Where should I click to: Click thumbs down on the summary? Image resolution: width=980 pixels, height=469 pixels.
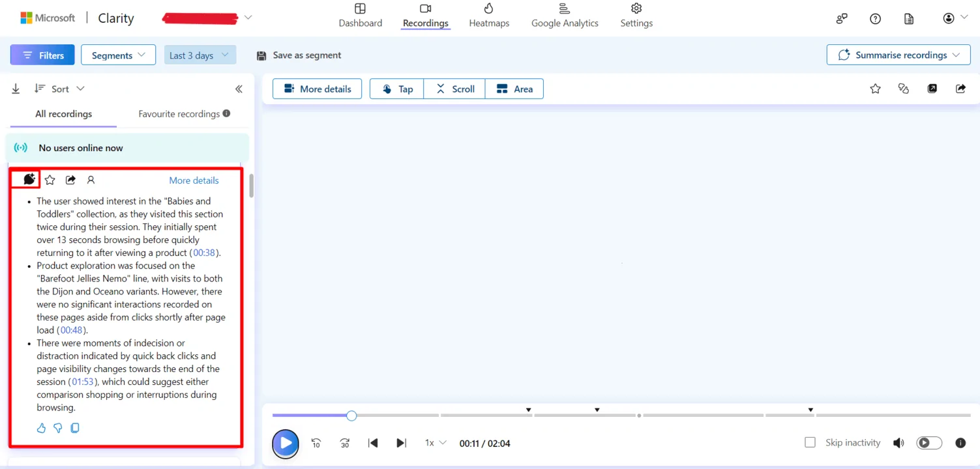[58, 428]
